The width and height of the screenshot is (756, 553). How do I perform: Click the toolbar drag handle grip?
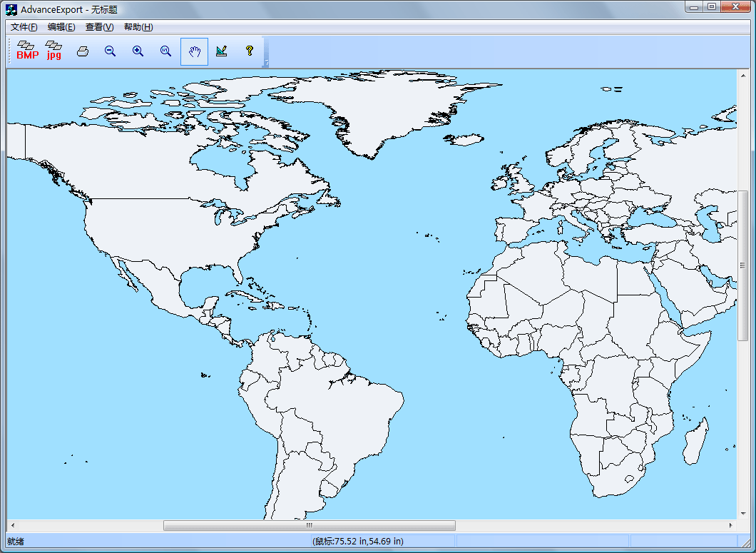tap(10, 52)
